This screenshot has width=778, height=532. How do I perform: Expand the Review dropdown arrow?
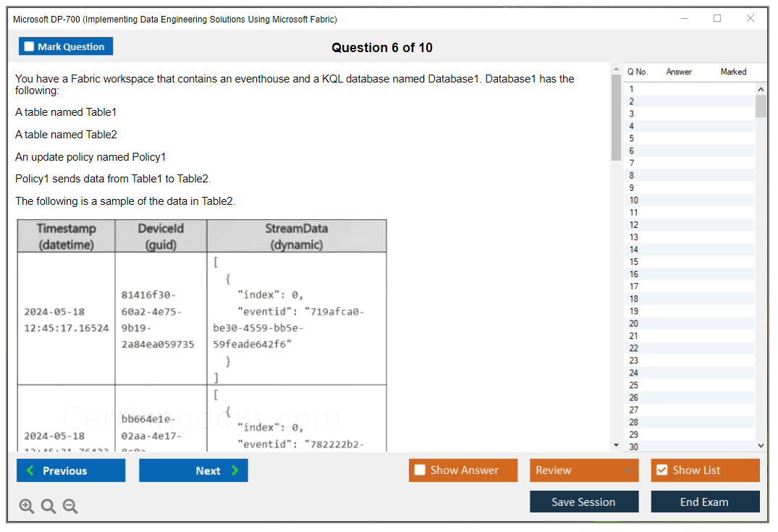coord(630,470)
